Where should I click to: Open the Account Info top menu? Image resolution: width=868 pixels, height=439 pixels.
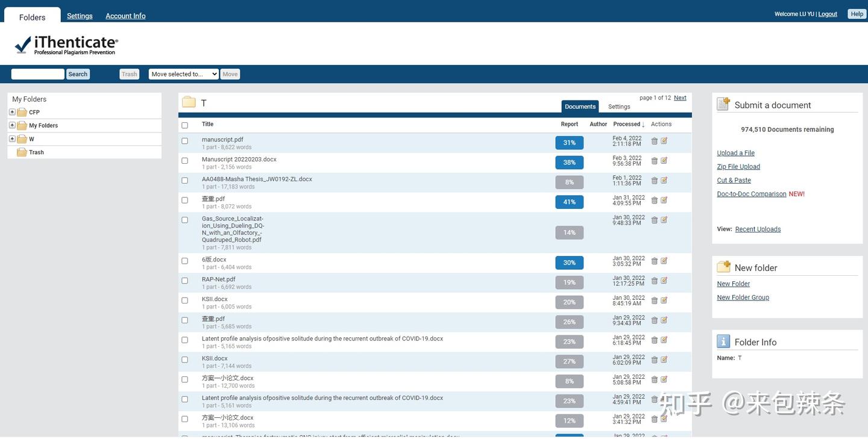pyautogui.click(x=125, y=16)
